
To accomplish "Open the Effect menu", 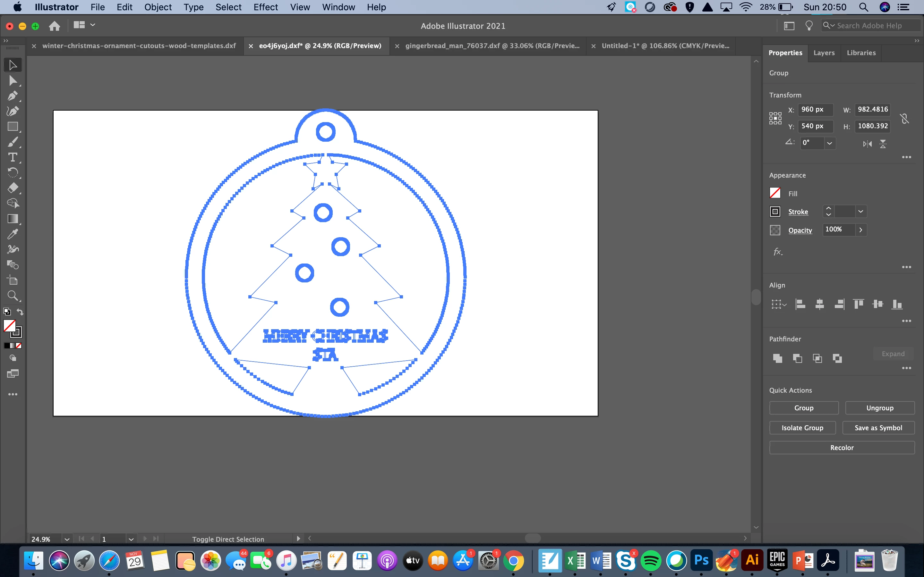I will tap(265, 7).
